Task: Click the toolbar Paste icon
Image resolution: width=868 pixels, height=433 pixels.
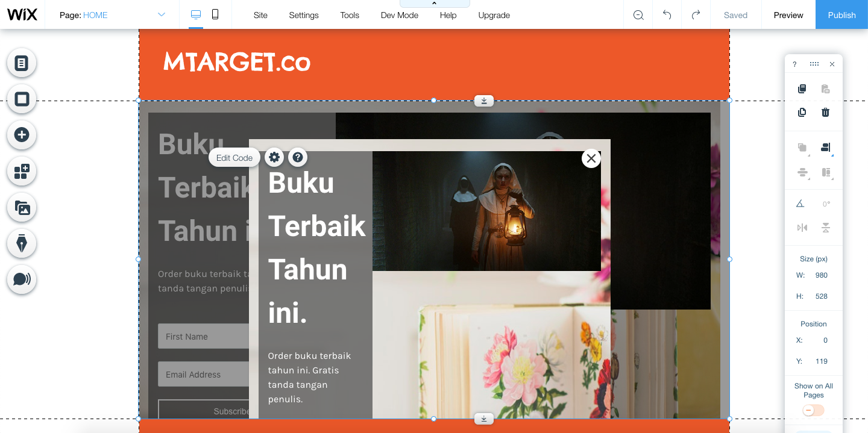Action: tap(826, 89)
